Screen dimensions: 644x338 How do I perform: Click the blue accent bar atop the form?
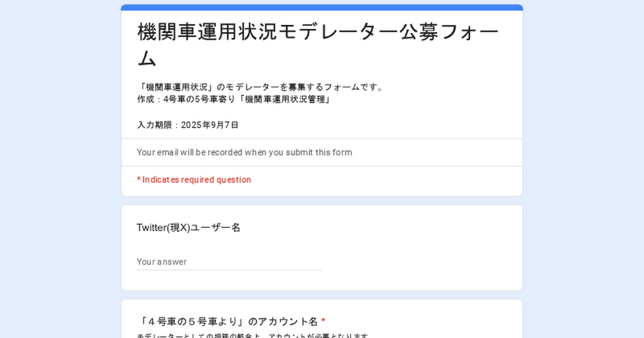(x=322, y=7)
